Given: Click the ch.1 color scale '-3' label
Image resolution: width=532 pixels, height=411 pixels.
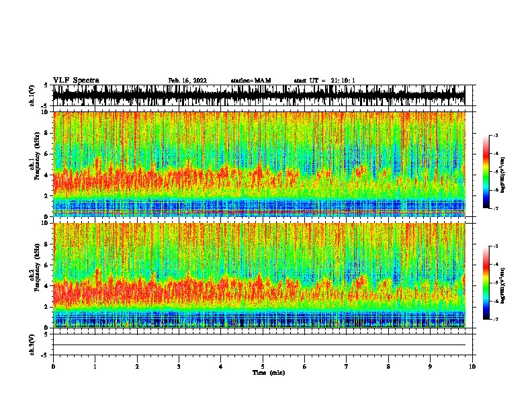Looking at the screenshot, I should coord(496,135).
